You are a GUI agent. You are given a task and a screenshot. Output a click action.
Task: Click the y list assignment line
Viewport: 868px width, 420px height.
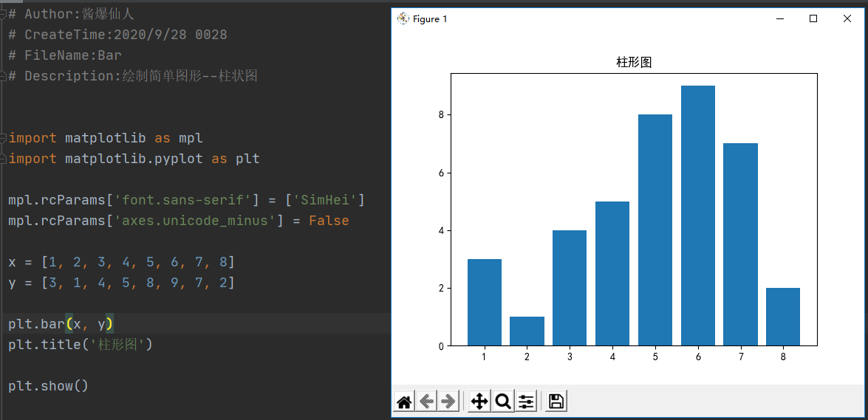click(x=121, y=283)
